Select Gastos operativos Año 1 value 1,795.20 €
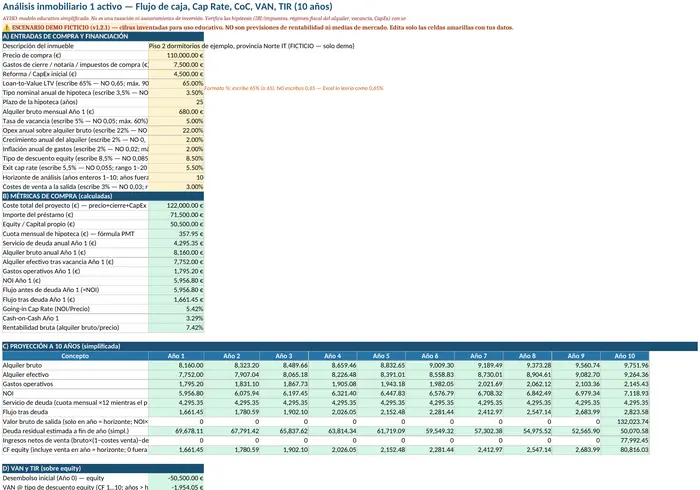 pos(176,271)
